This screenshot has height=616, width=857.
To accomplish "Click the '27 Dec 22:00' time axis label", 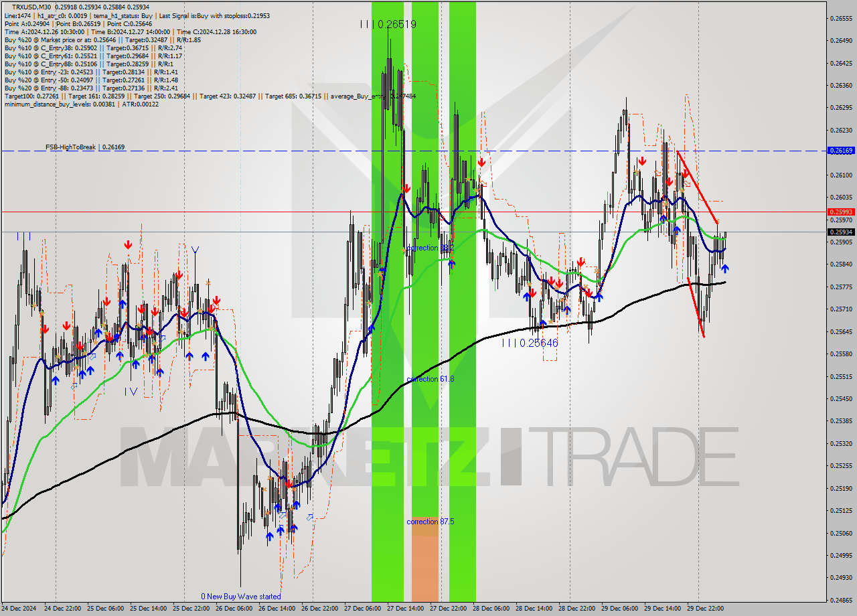I will click(x=448, y=609).
